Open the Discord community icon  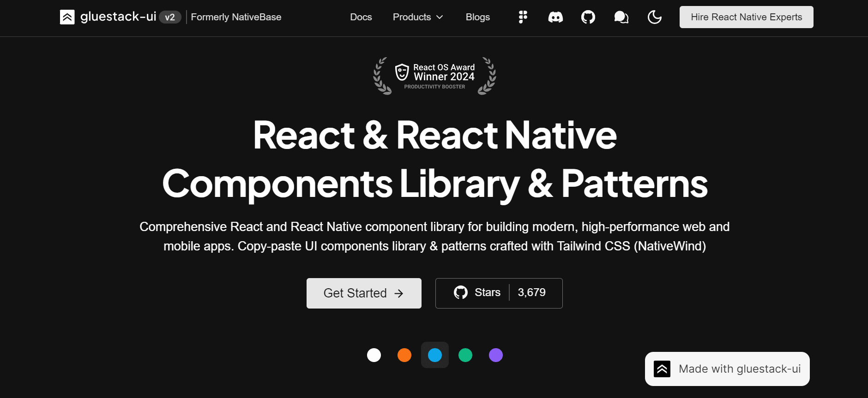tap(555, 18)
